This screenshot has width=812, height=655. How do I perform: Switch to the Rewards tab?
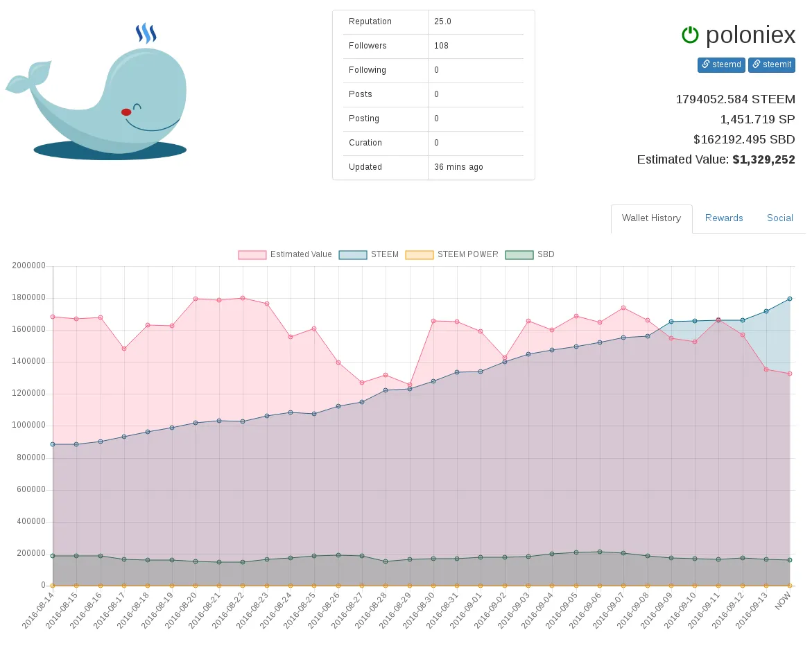(x=723, y=218)
